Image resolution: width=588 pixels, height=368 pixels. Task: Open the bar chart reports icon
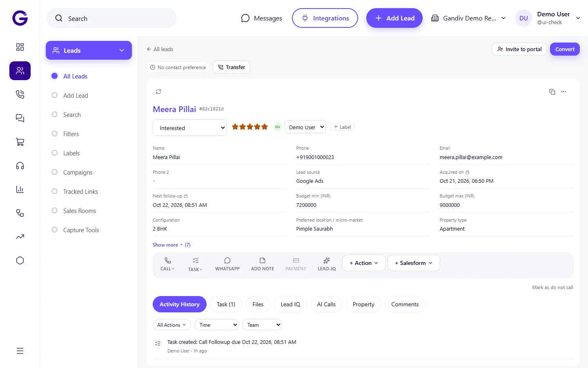pyautogui.click(x=20, y=189)
